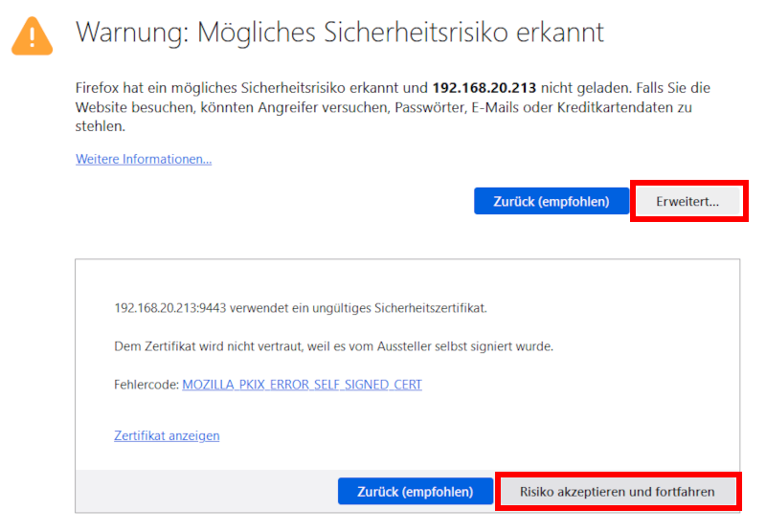Click the "Fehlercode:" label

click(x=146, y=385)
